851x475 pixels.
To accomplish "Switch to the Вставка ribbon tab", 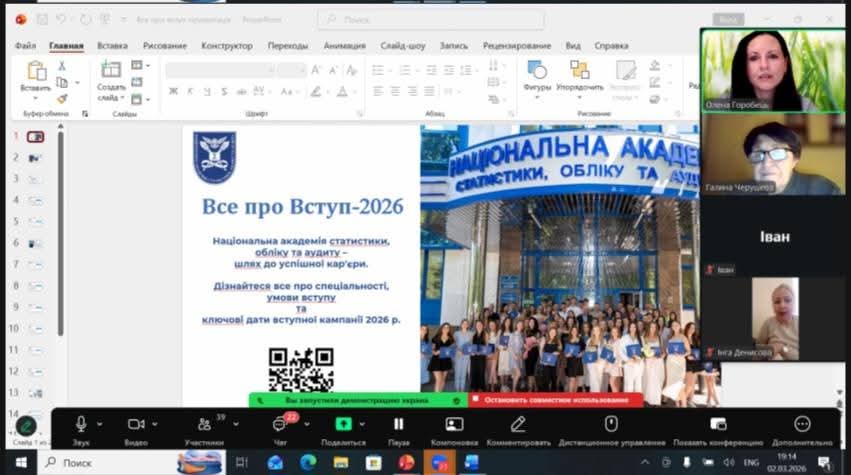I will point(112,46).
